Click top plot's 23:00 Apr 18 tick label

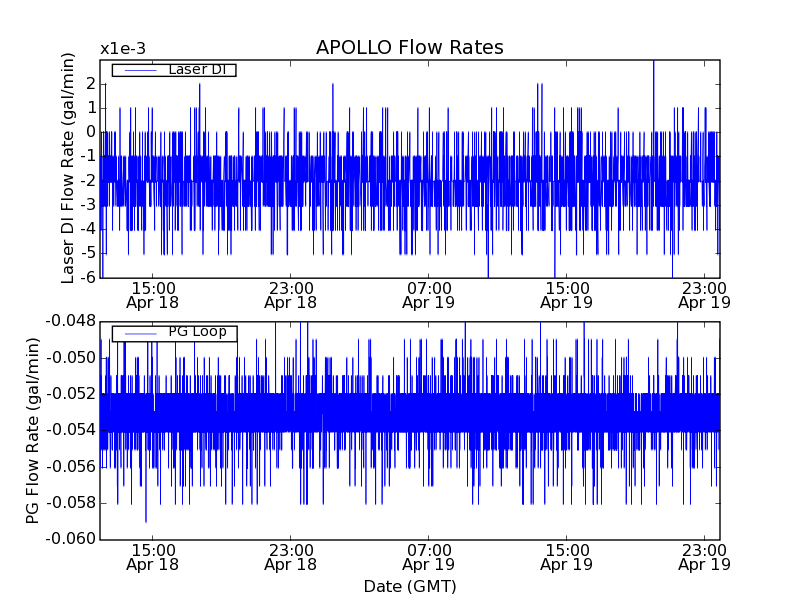coord(290,294)
